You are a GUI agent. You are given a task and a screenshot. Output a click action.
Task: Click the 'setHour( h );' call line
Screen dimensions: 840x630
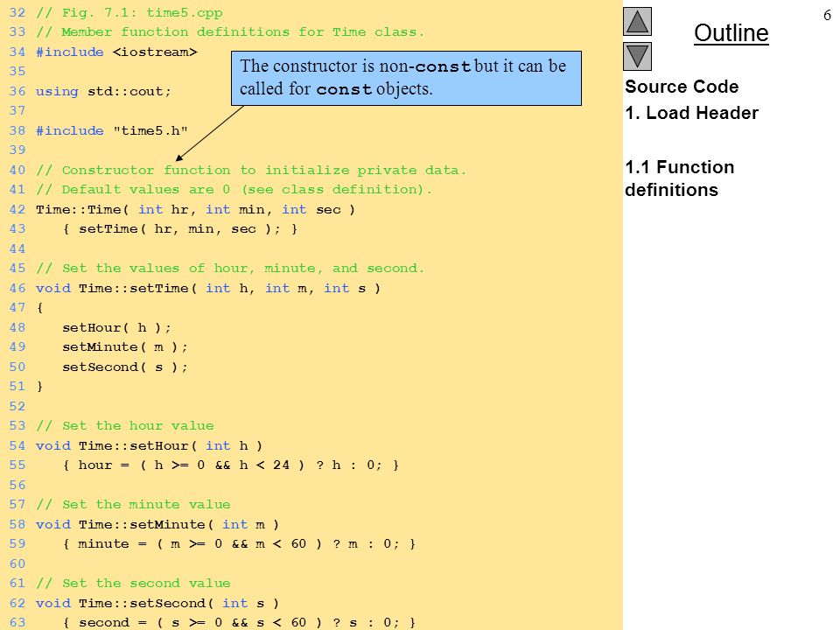[x=116, y=328]
